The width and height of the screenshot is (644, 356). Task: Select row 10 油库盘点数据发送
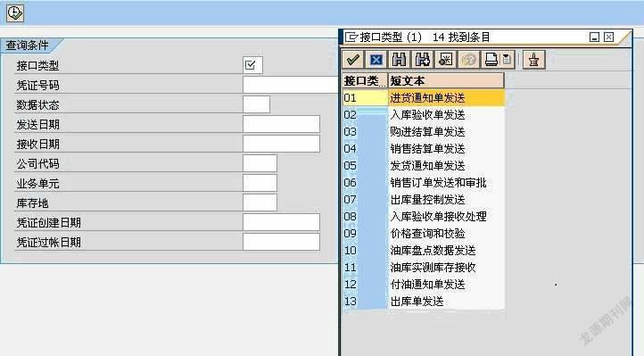pyautogui.click(x=424, y=251)
